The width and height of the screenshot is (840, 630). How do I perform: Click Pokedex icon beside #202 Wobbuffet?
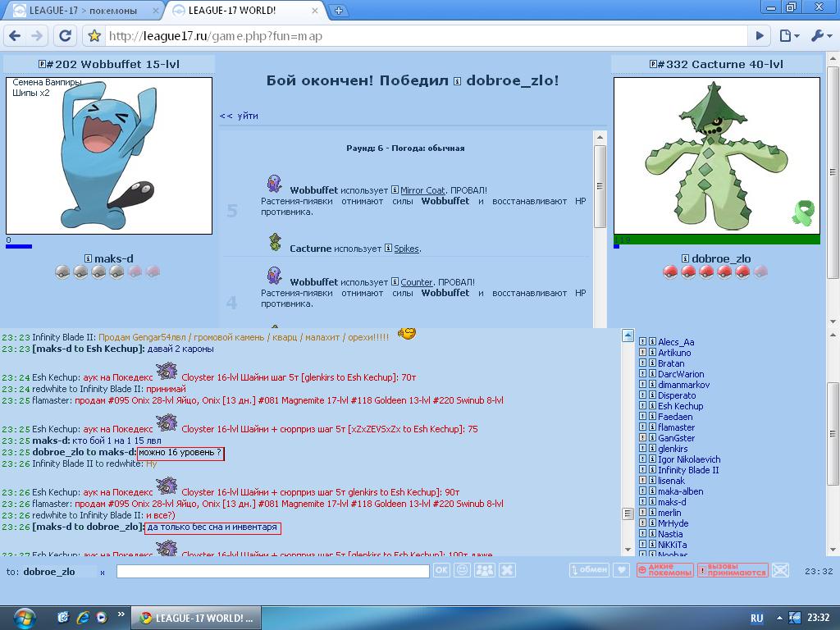[42, 64]
